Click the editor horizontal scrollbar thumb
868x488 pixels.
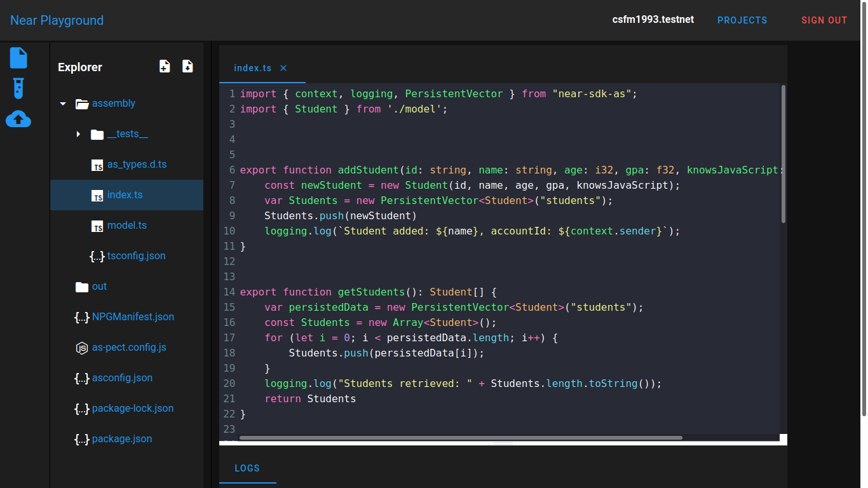(x=461, y=438)
